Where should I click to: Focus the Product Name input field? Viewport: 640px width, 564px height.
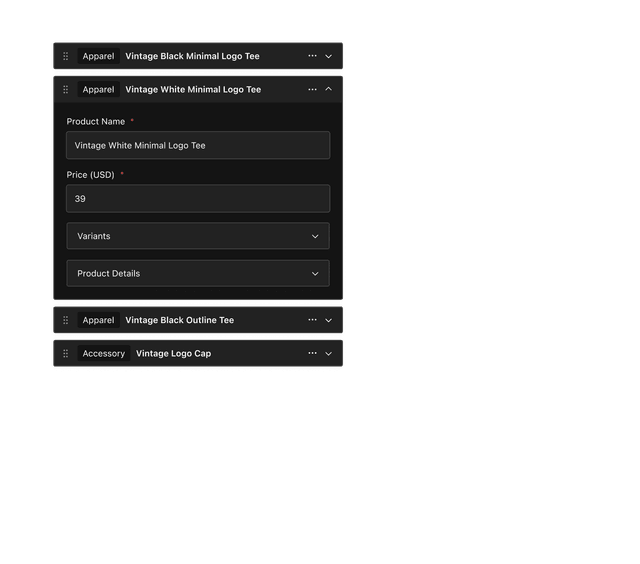point(198,145)
